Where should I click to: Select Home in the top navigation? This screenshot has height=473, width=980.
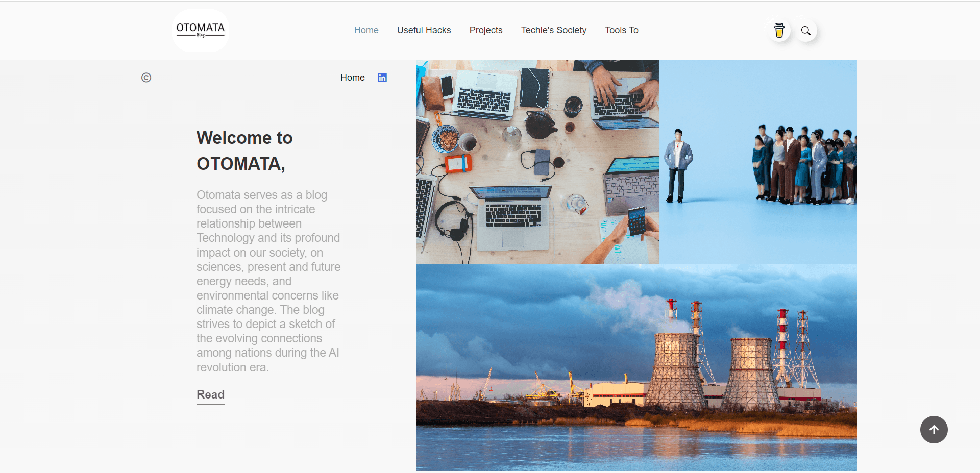(366, 30)
